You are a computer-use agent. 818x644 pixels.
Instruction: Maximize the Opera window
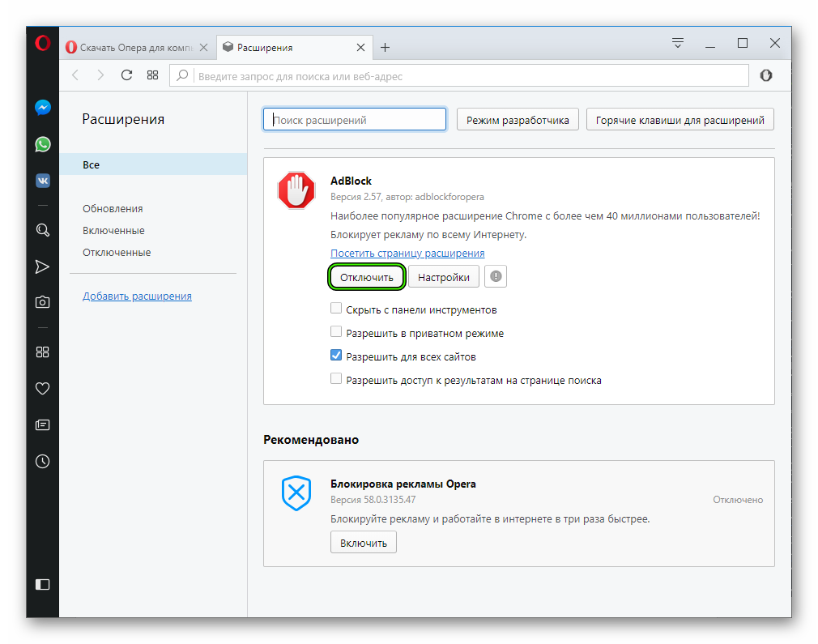point(743,43)
